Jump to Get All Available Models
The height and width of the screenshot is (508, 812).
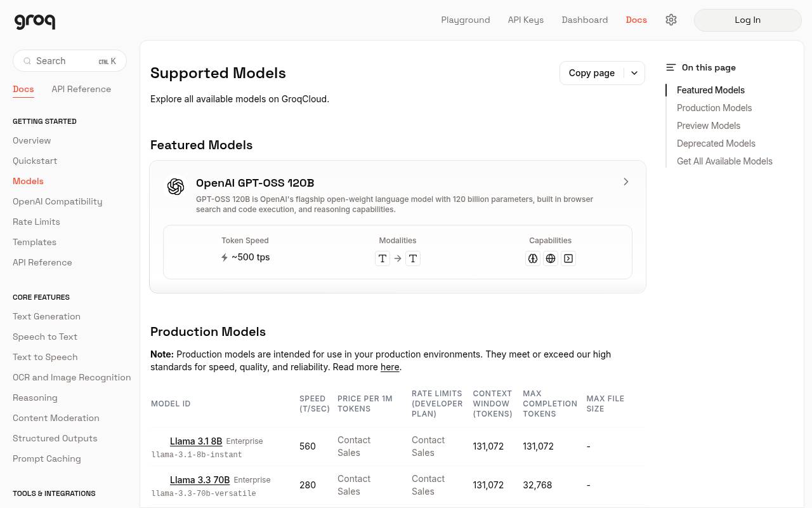click(724, 161)
